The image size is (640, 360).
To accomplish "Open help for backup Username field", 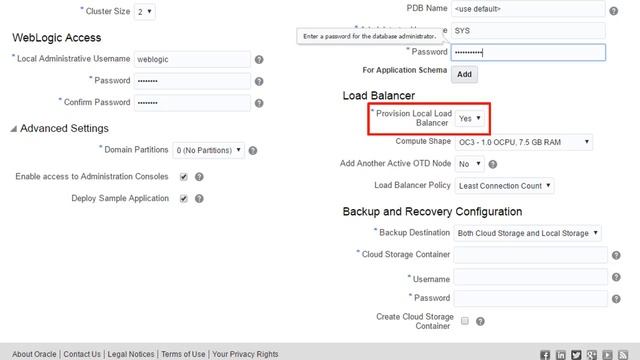I will [x=616, y=277].
